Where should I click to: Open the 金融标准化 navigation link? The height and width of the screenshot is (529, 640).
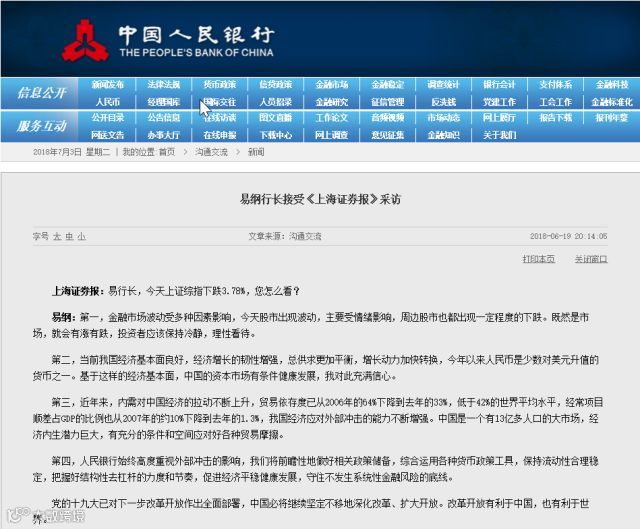612,102
